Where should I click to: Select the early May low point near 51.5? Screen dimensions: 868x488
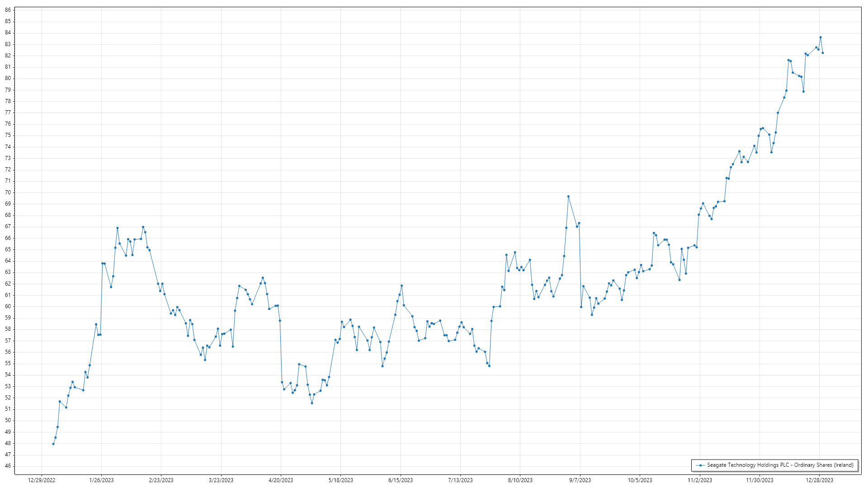[x=312, y=403]
